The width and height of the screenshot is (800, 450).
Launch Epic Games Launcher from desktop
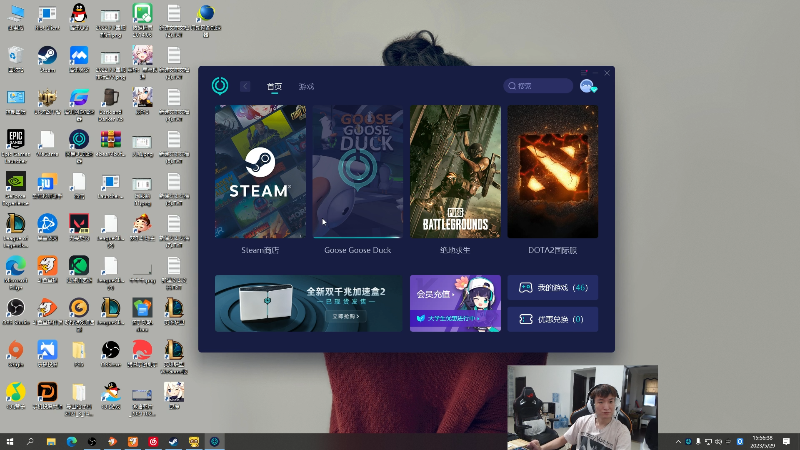coord(16,146)
